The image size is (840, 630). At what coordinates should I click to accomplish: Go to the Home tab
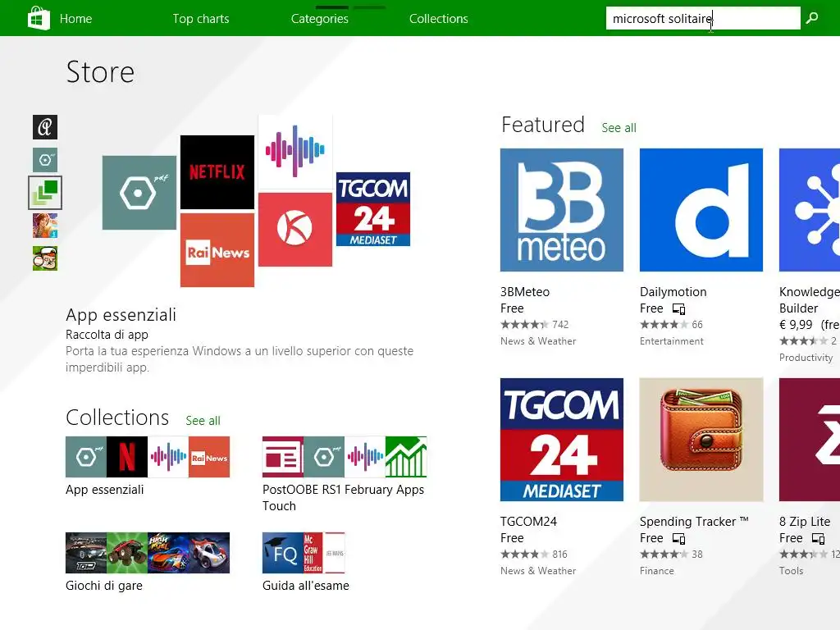(76, 18)
